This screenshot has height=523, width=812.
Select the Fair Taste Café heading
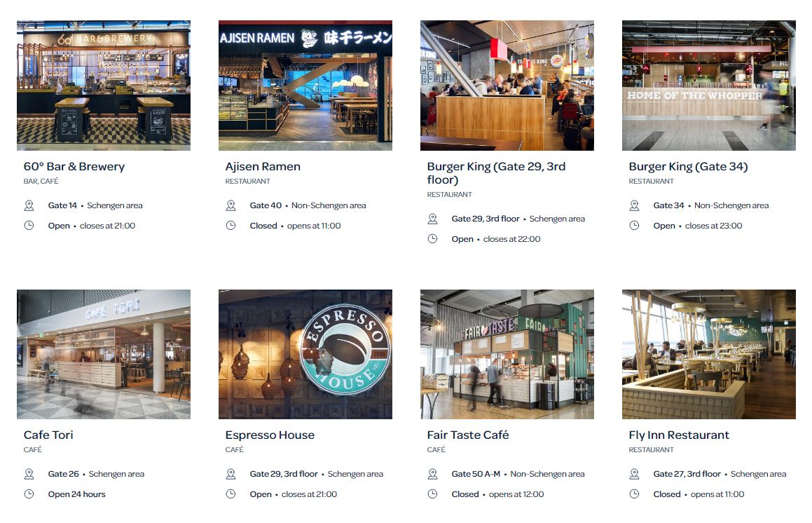[x=467, y=435]
